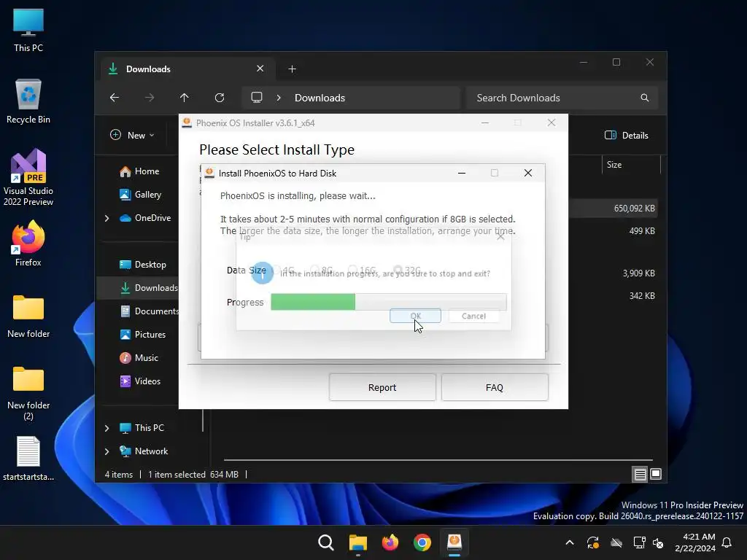
Task: Launch Visual Studio 2022 Preview shortcut
Action: (28, 178)
